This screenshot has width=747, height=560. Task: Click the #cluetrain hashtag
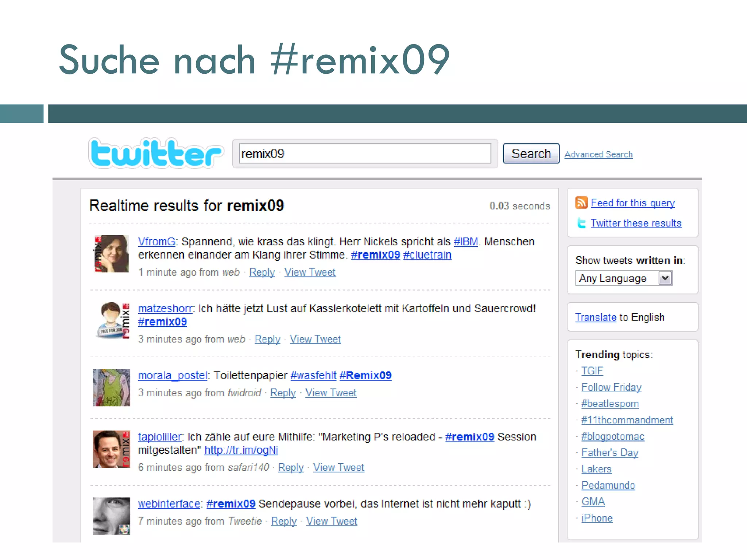[x=427, y=255]
